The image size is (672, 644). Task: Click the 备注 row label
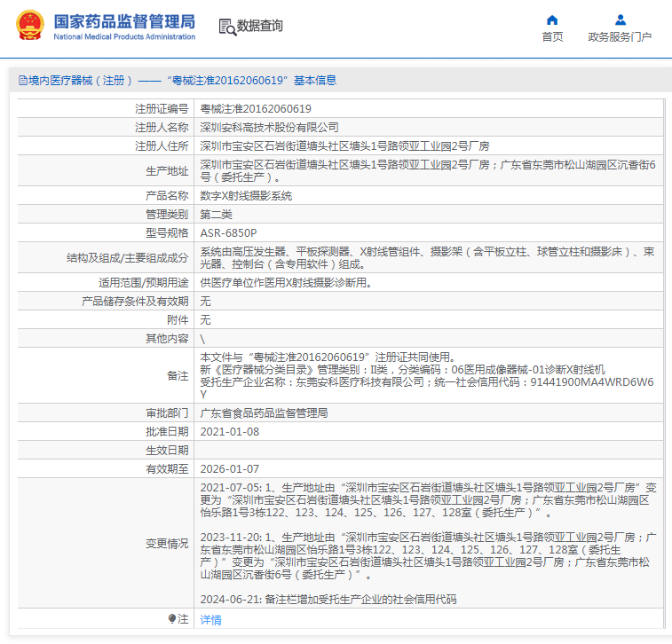click(178, 376)
